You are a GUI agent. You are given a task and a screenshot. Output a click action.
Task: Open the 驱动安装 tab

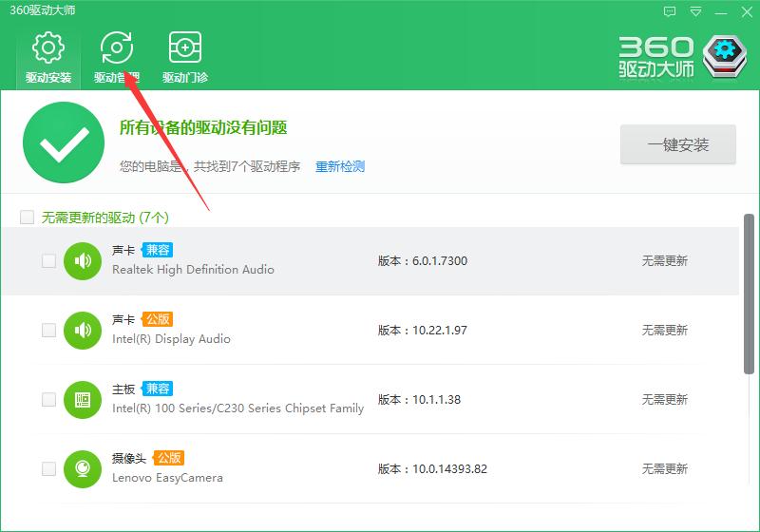click(48, 58)
